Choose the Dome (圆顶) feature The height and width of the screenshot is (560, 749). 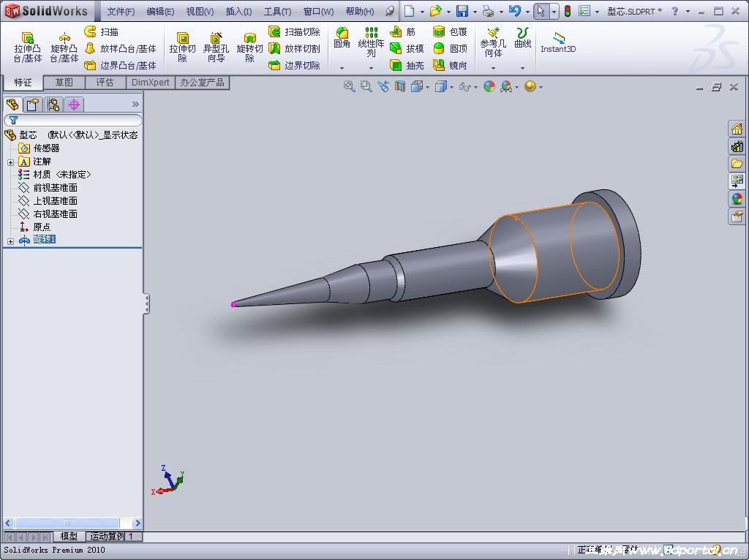pos(450,48)
